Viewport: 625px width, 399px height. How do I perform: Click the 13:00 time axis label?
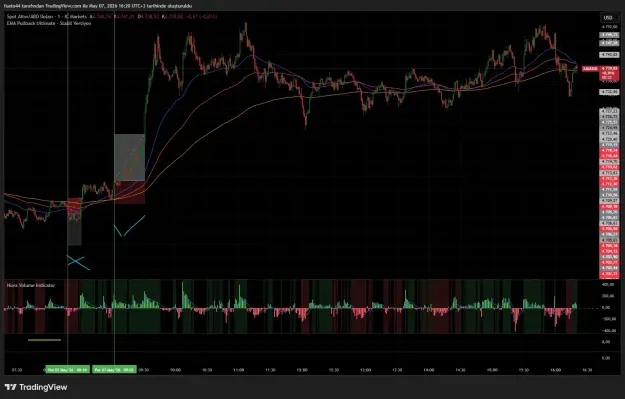[x=366, y=370]
